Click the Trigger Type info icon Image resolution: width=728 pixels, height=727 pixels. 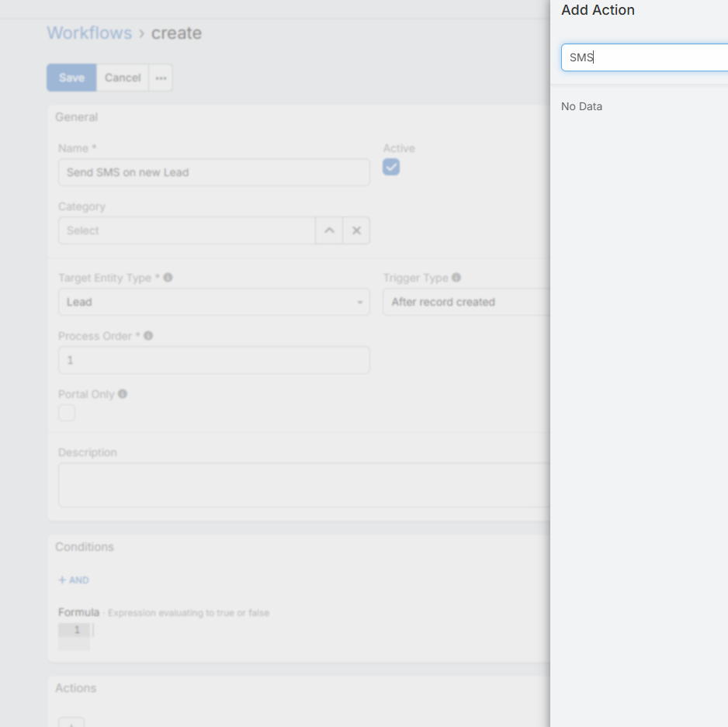point(456,277)
